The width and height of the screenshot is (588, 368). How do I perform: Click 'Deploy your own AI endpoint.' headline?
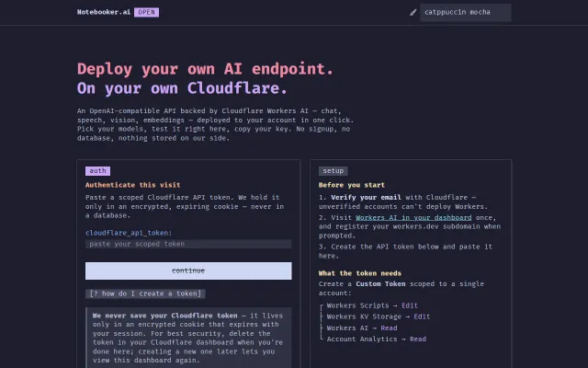(x=205, y=69)
